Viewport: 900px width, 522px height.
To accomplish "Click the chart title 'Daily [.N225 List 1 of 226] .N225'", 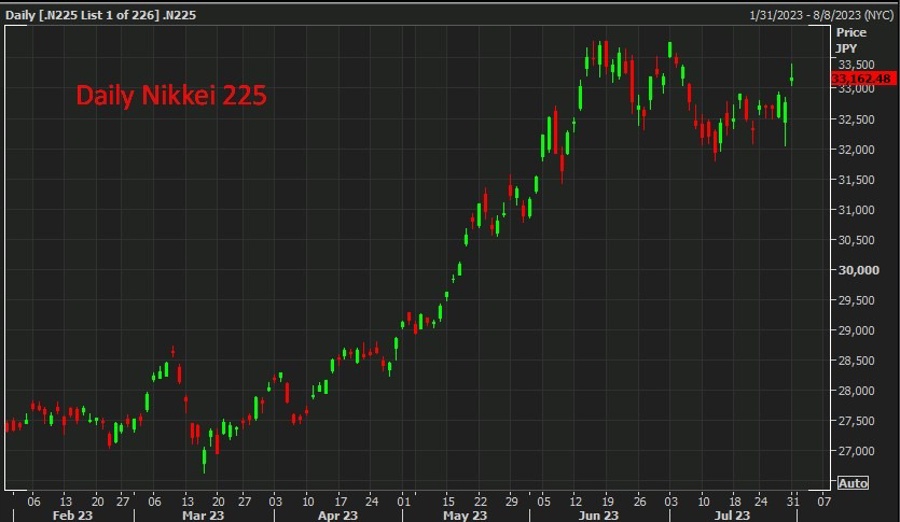I will (100, 15).
